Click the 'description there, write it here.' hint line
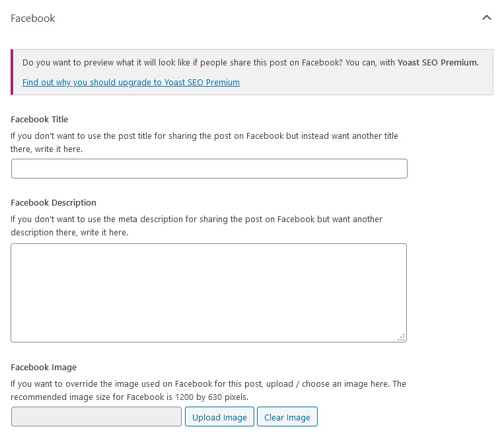 [x=69, y=233]
